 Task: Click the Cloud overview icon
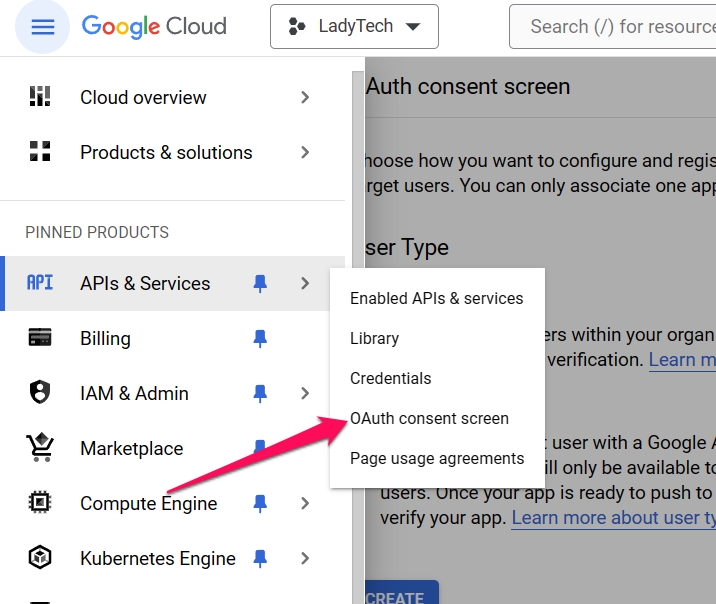tap(40, 96)
